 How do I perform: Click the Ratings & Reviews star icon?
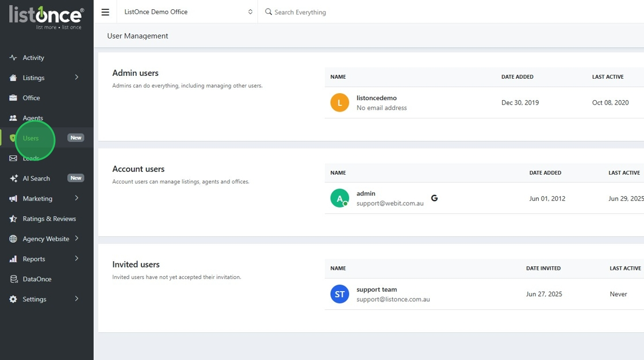13,219
